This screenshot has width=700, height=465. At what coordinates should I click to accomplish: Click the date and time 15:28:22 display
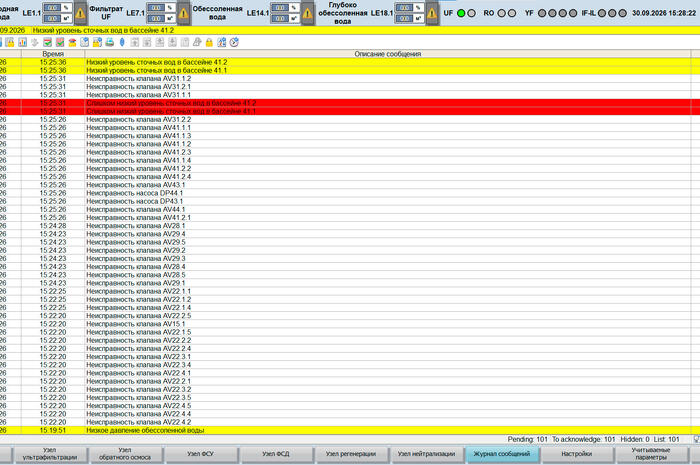(664, 13)
